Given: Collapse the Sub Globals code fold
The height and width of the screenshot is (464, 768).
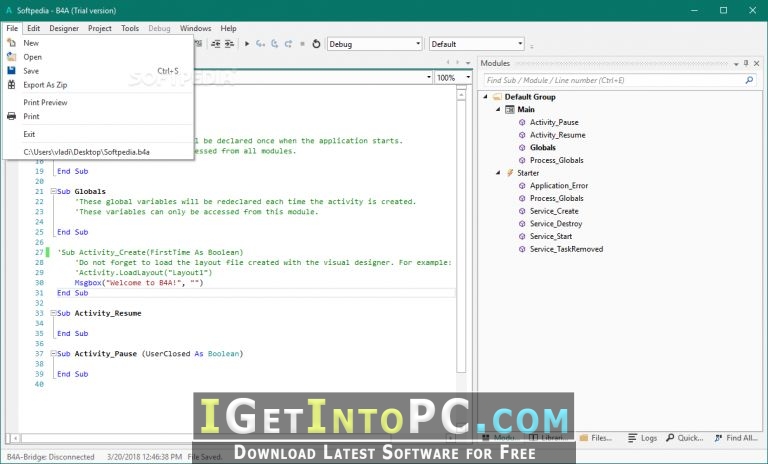Looking at the screenshot, I should coord(53,191).
